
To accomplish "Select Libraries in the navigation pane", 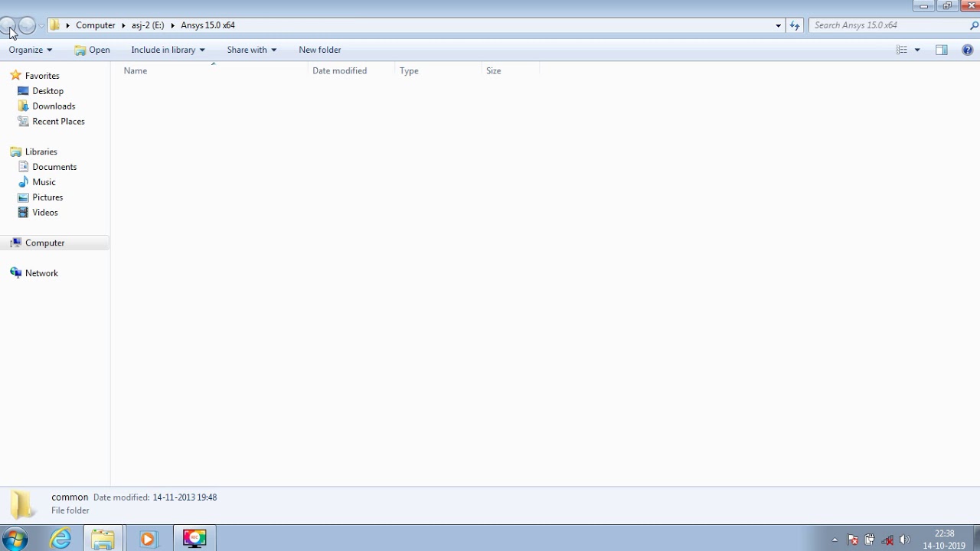I will click(x=41, y=152).
